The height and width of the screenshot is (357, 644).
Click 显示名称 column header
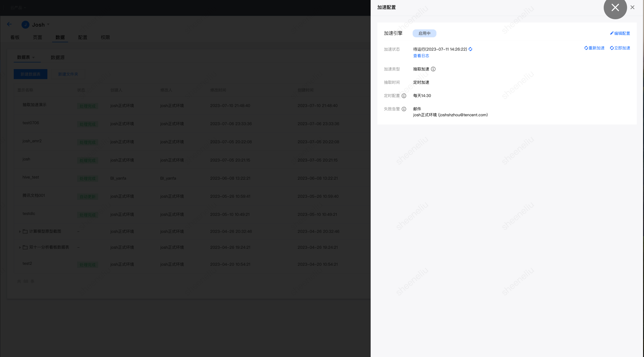tap(25, 90)
